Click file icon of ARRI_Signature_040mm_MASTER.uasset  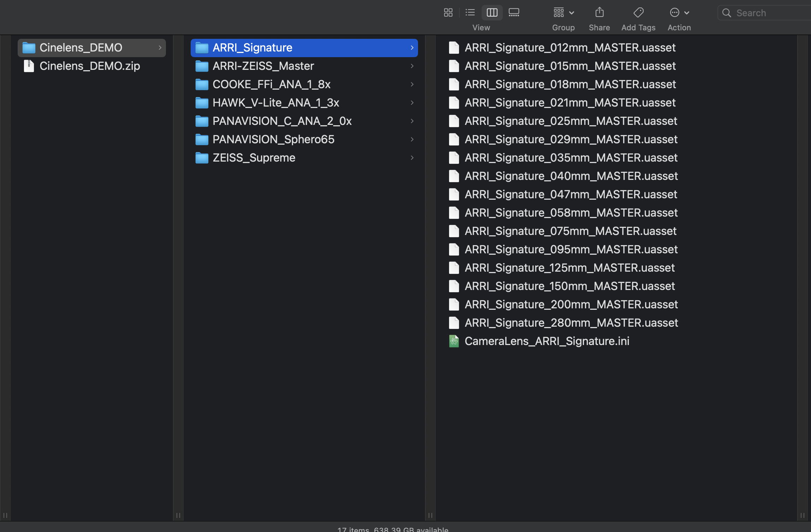click(454, 176)
